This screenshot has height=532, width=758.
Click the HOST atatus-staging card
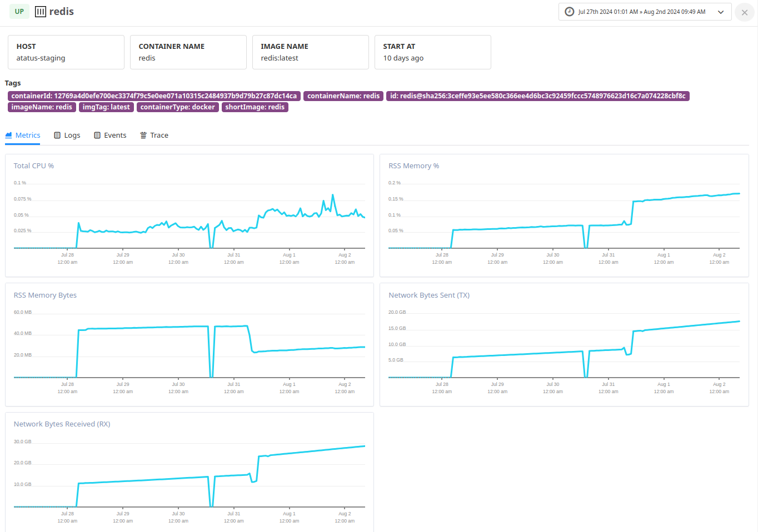pyautogui.click(x=66, y=52)
